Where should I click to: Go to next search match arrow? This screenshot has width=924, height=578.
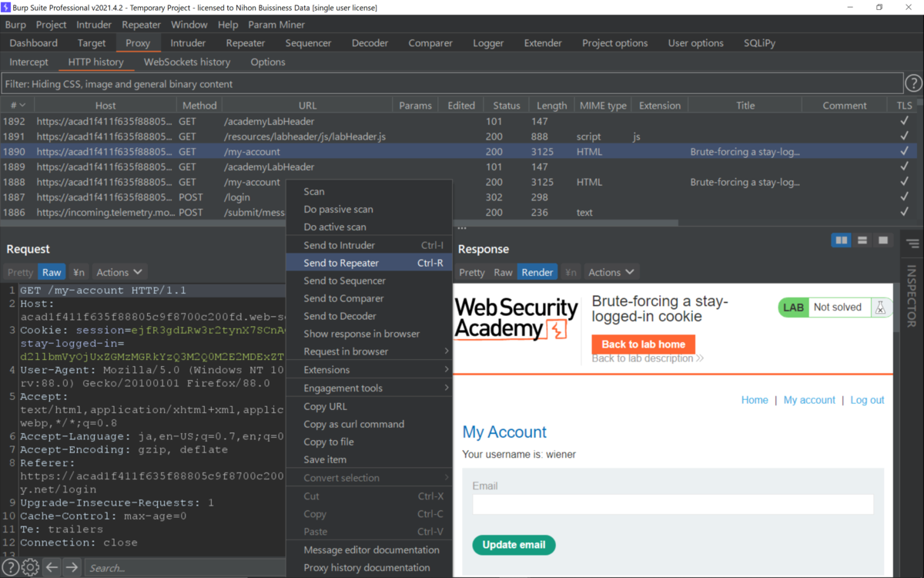pyautogui.click(x=72, y=568)
